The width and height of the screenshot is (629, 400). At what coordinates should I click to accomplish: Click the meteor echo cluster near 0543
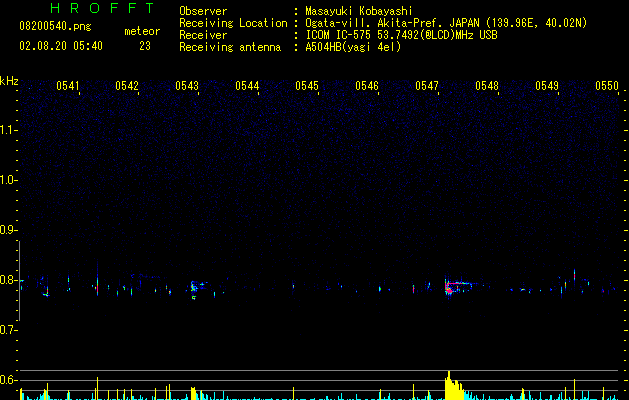(197, 289)
